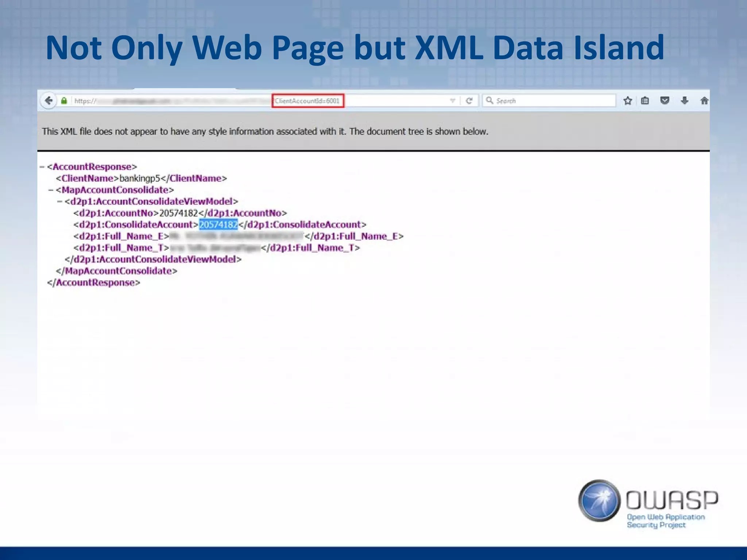Viewport: 747px width, 560px height.
Task: Collapse the AccountResponse root node
Action: tap(42, 167)
